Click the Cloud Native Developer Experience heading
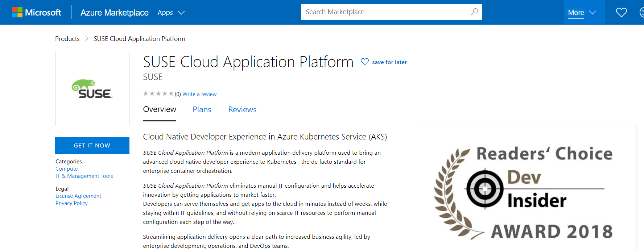The image size is (644, 250). click(x=265, y=137)
